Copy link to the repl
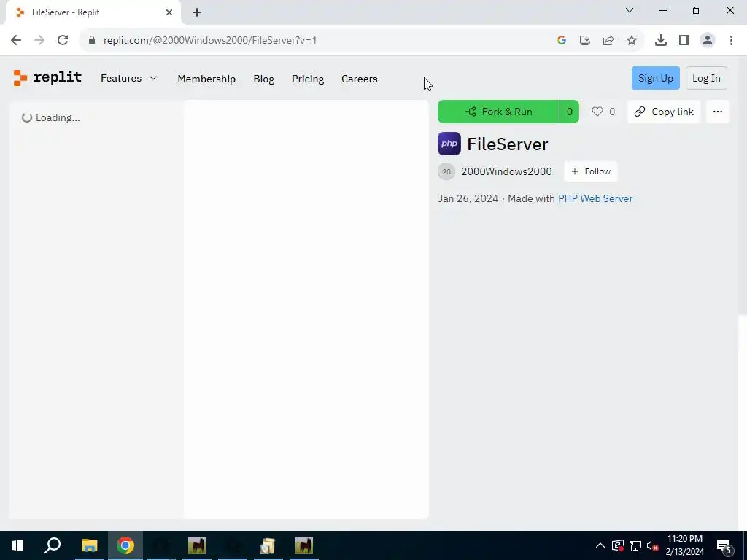 [664, 112]
